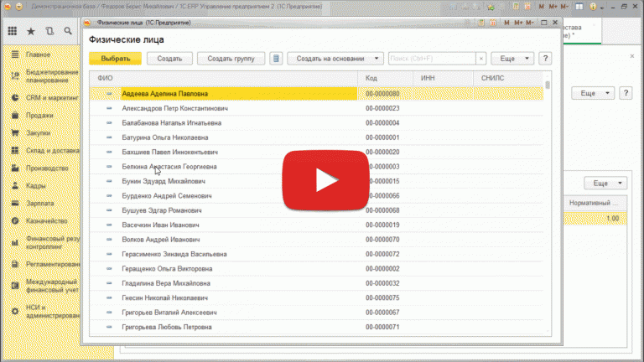Image resolution: width=644 pixels, height=362 pixels.
Task: Select row Авдеева Аделина Павловна
Action: pyautogui.click(x=316, y=94)
